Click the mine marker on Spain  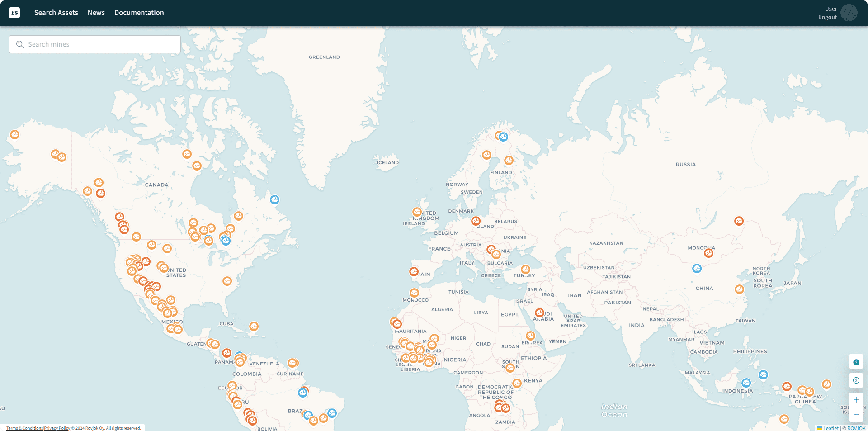[x=414, y=271]
